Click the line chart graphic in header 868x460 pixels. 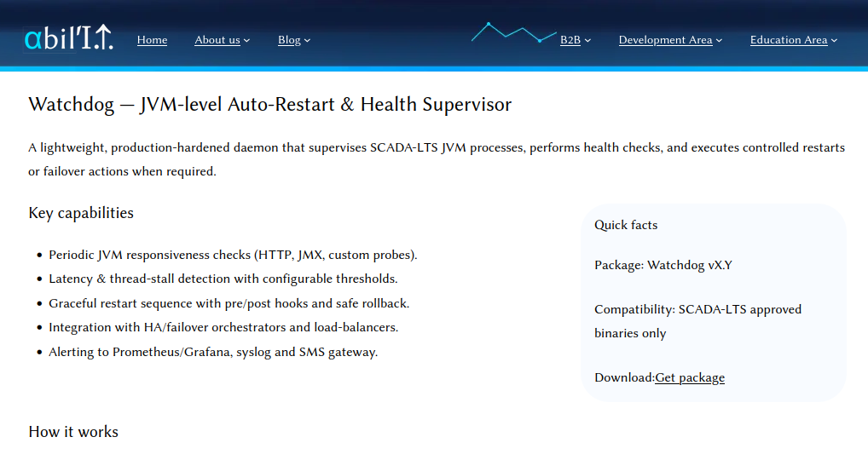pos(509,32)
